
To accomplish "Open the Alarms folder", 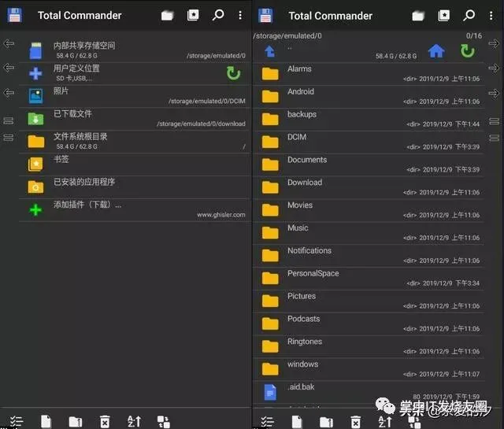I will [369, 74].
